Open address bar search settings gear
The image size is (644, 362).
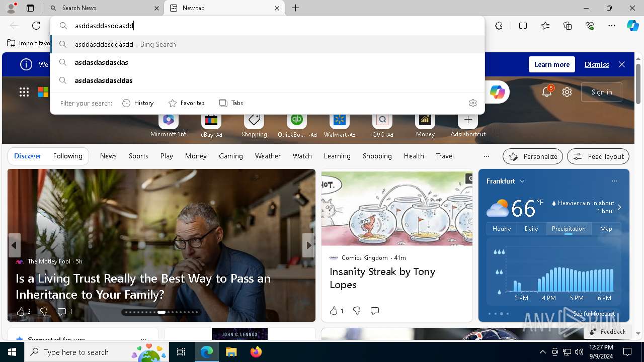(473, 103)
